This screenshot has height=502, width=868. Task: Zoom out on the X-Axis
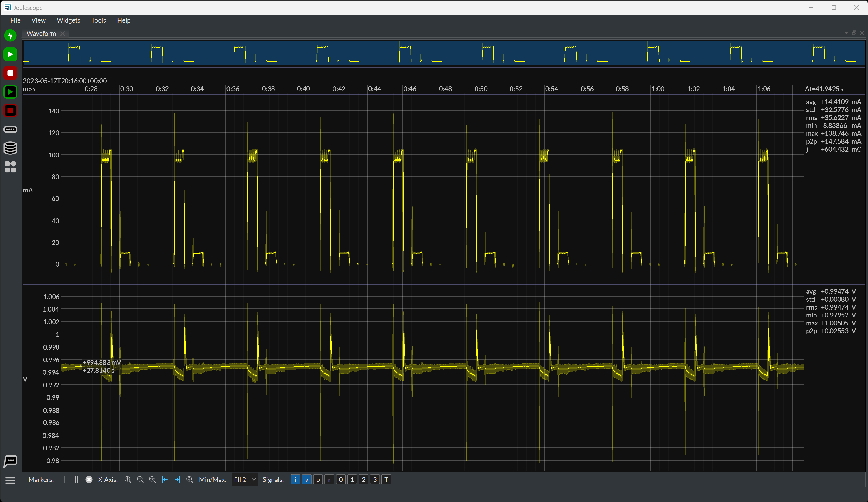pos(140,480)
